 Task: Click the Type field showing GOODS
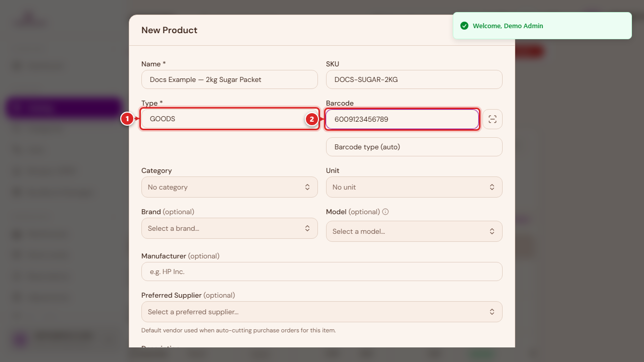[x=229, y=119]
